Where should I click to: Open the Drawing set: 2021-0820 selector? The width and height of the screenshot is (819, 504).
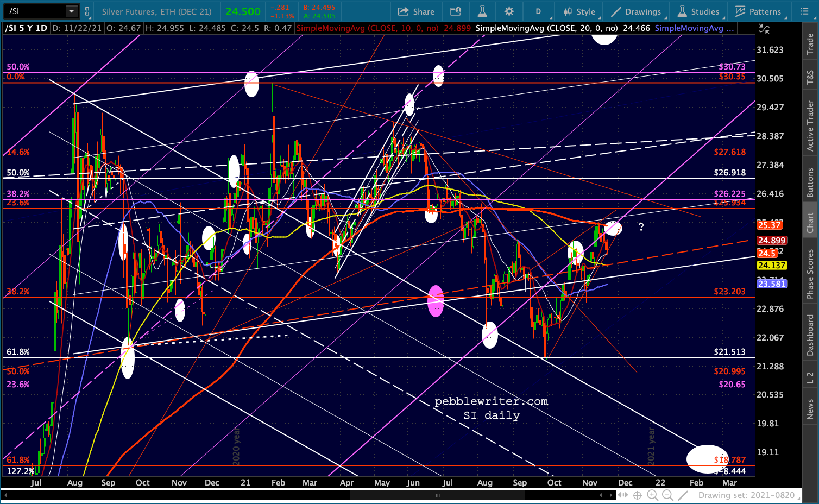[x=749, y=495]
